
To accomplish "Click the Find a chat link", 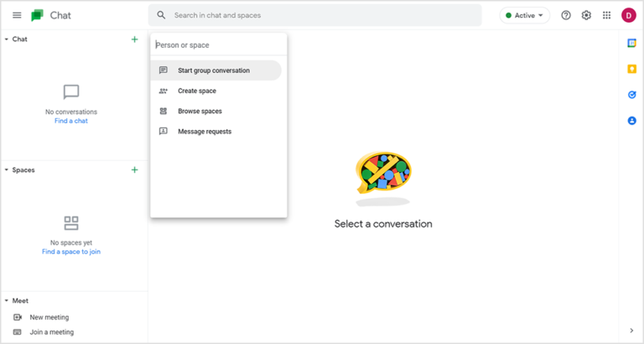I will [71, 121].
